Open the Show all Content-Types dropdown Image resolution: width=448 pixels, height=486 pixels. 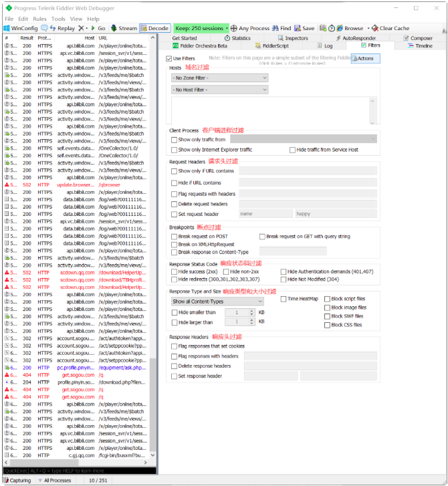217,301
